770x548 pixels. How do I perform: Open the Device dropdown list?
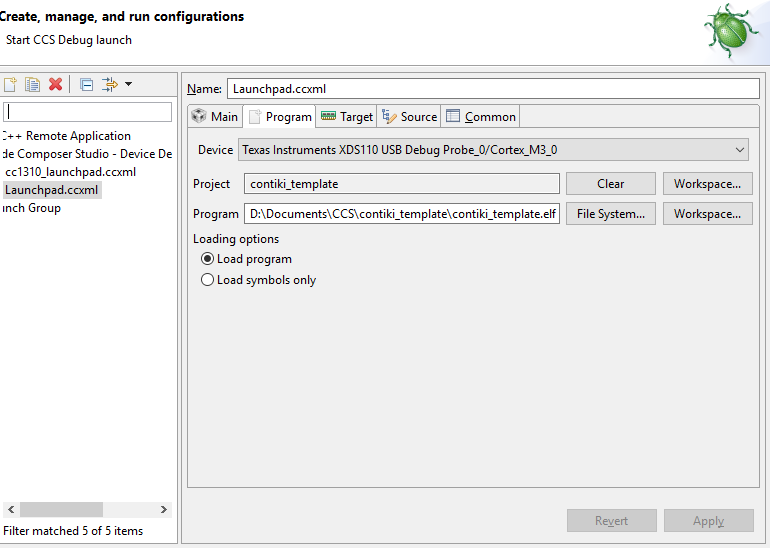(493, 150)
